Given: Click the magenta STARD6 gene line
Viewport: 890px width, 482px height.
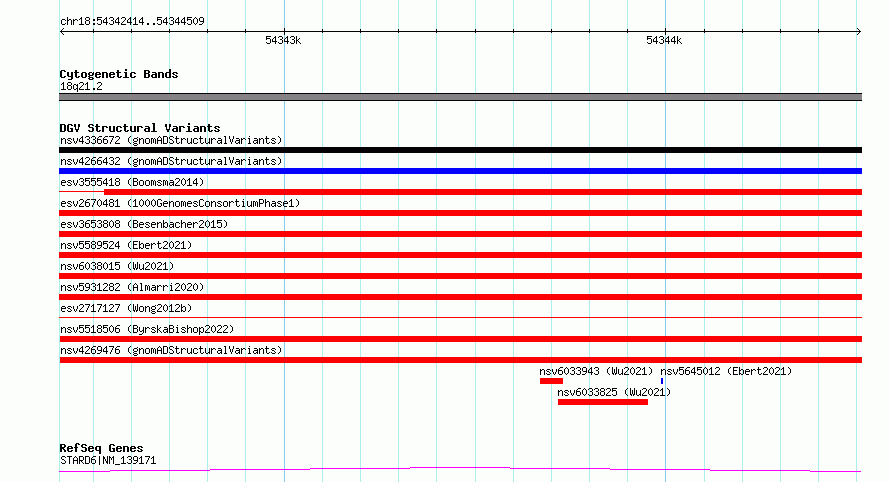Looking at the screenshot, I should coord(460,470).
